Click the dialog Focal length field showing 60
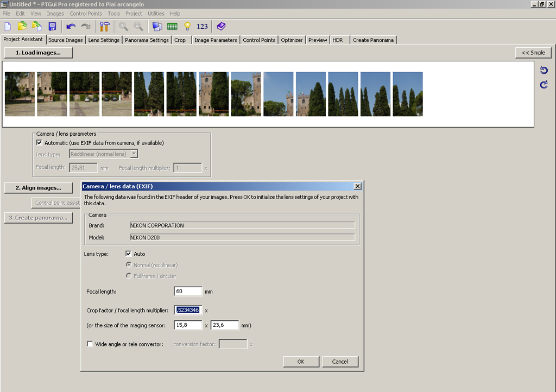The image size is (556, 392). (188, 292)
